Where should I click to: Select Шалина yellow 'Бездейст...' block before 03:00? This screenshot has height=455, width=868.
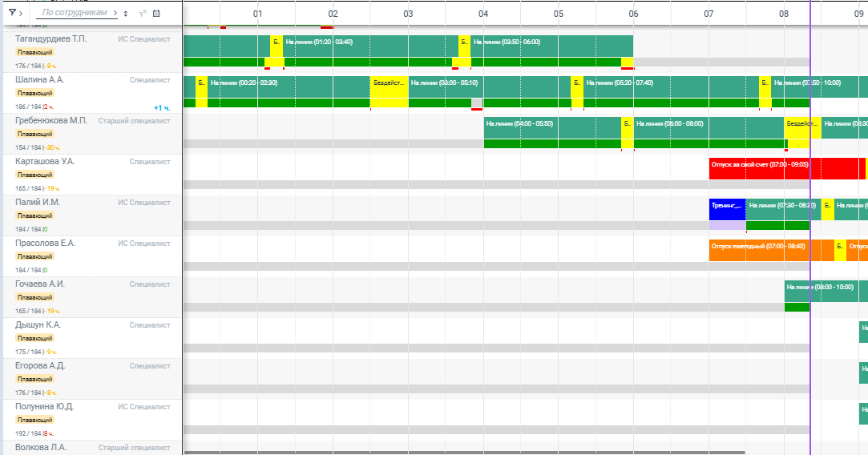tap(390, 87)
